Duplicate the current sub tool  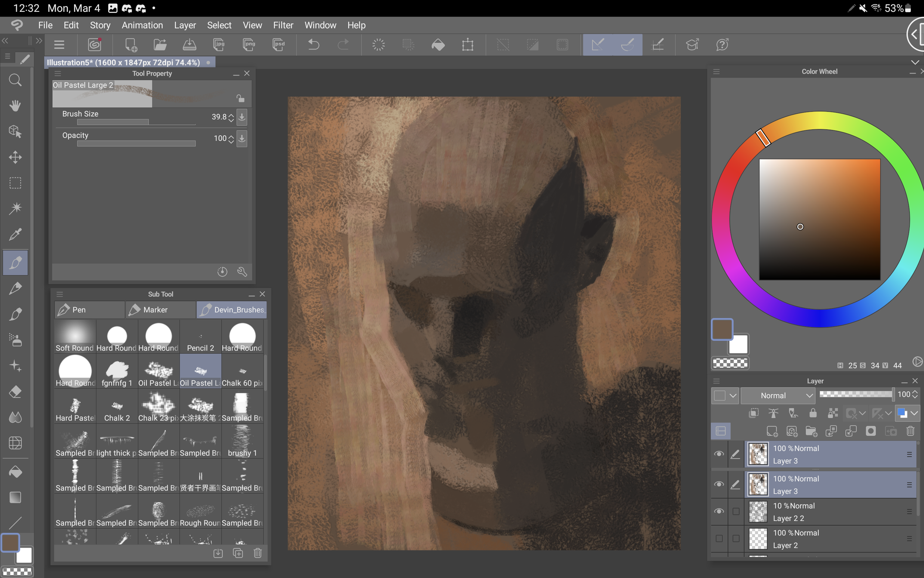[238, 553]
